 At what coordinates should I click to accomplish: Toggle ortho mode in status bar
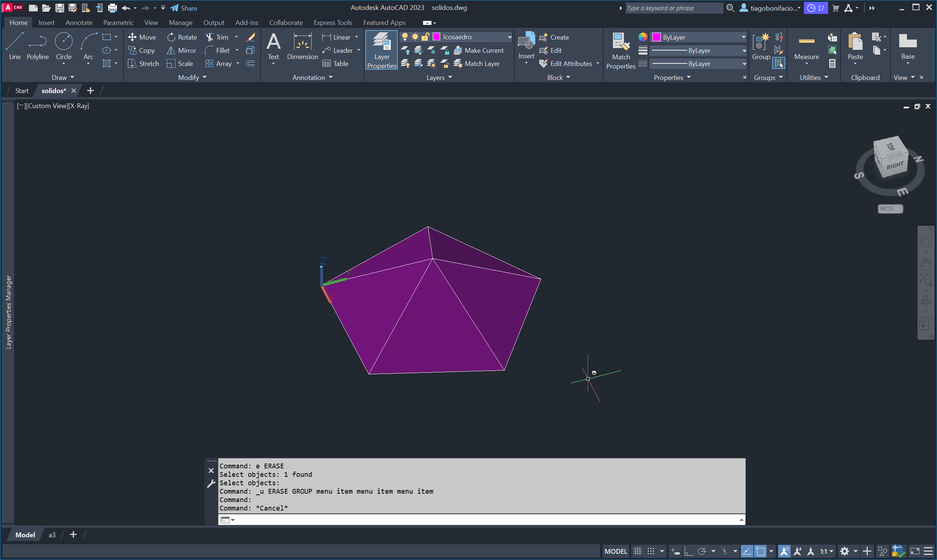click(688, 551)
